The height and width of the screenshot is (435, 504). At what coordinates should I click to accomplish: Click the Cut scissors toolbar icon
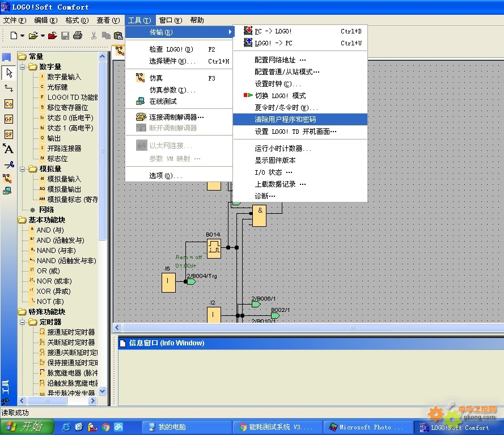[x=94, y=35]
